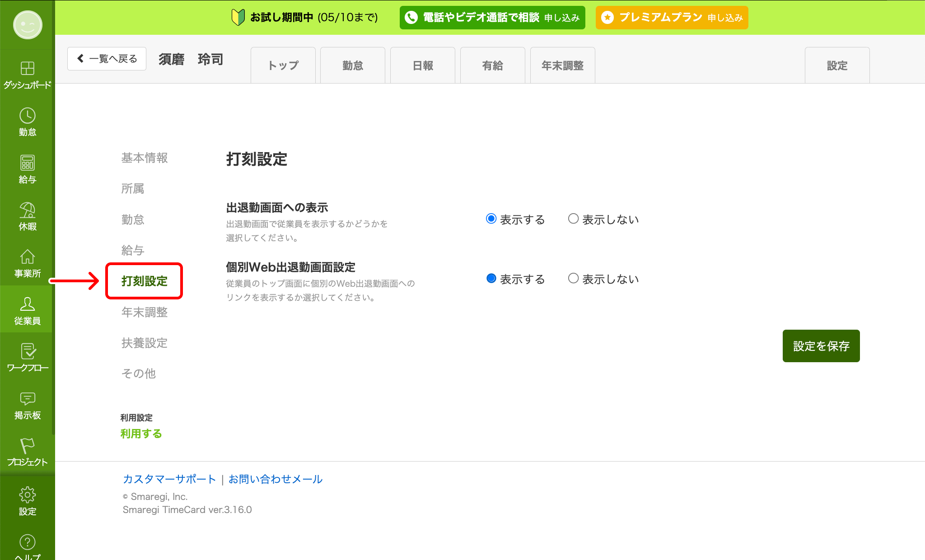Open 年末調整 settings section in left list

(145, 312)
